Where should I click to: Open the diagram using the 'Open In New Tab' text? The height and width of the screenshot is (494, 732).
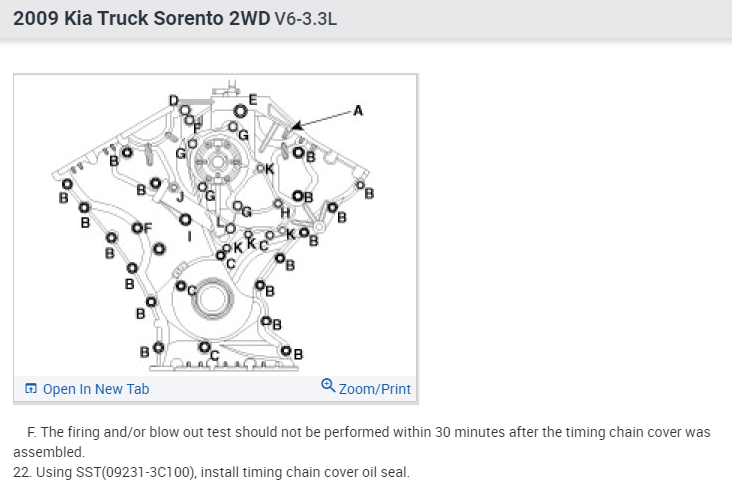pos(95,389)
